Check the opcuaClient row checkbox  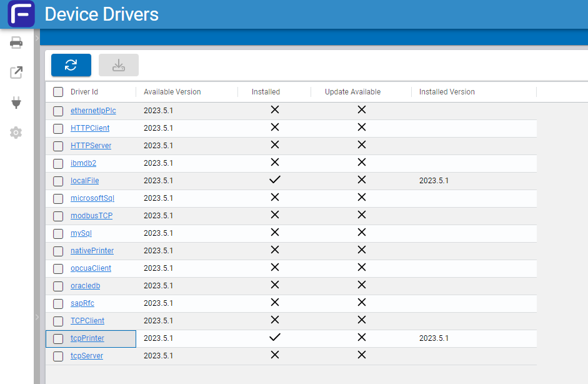[x=58, y=269]
